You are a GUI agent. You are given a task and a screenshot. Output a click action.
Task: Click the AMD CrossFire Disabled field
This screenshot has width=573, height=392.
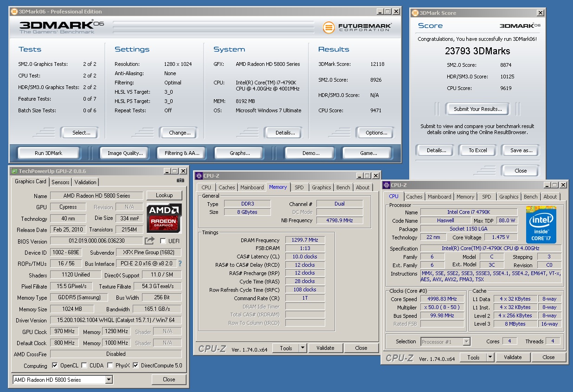116,354
